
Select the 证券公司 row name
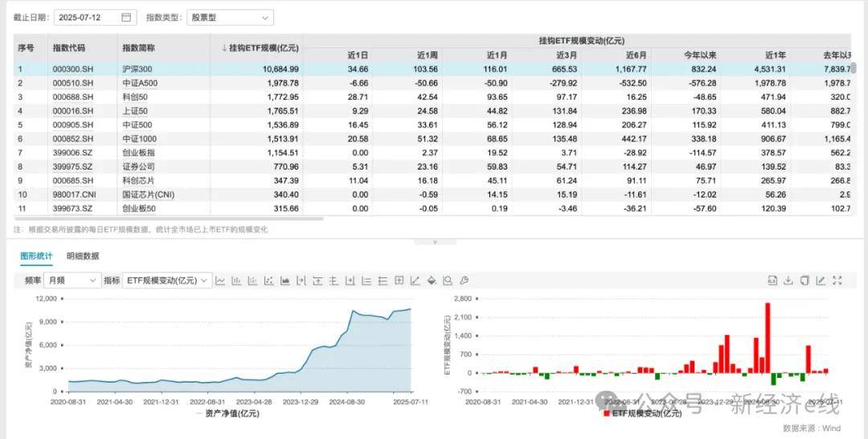point(138,166)
